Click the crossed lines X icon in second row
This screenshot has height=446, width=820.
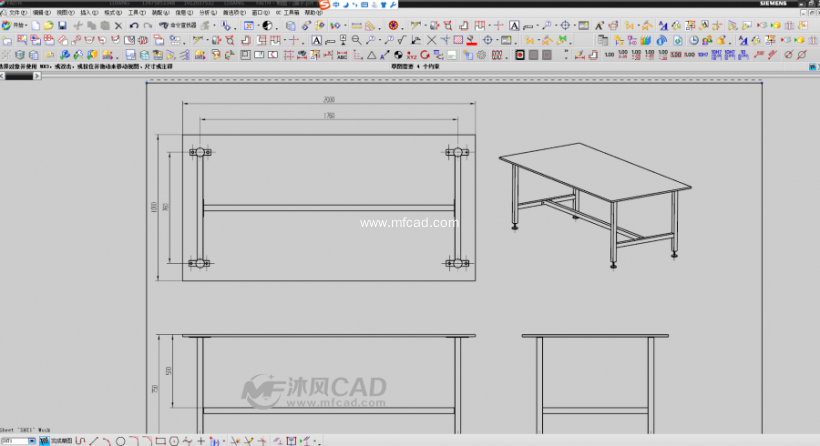point(431,40)
